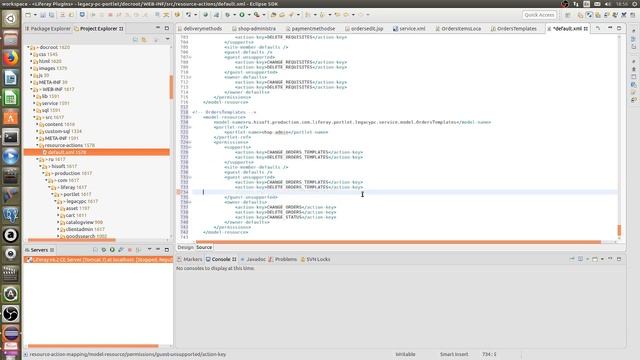Screen dimensions: 640x360
Task: Click the External Tools run icon
Action: [256, 15]
